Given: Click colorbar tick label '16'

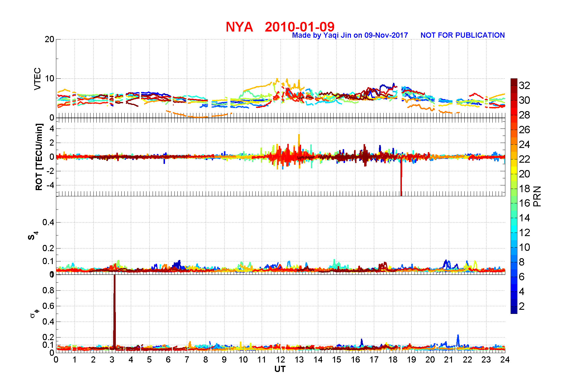Looking at the screenshot, I should (x=524, y=203).
